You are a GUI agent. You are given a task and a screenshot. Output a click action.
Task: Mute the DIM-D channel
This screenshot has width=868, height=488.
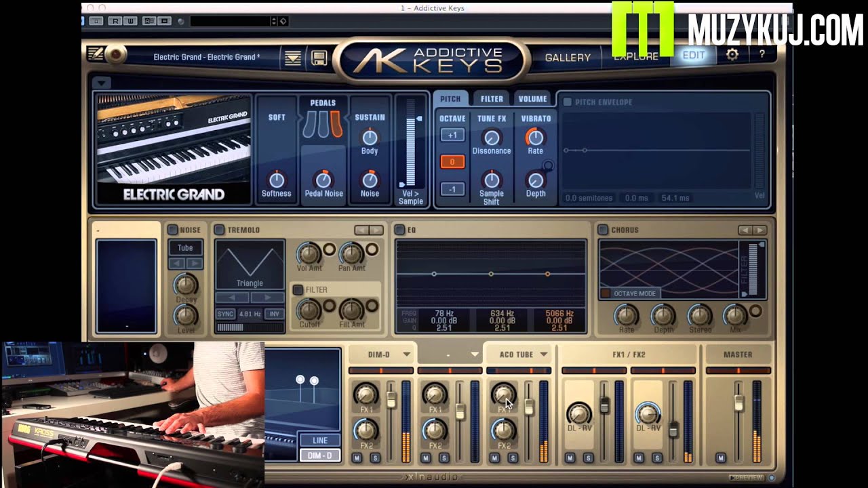[357, 459]
